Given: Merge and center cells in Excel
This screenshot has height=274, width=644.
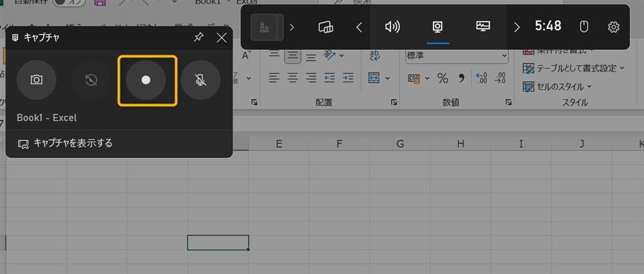Looking at the screenshot, I should point(374,78).
